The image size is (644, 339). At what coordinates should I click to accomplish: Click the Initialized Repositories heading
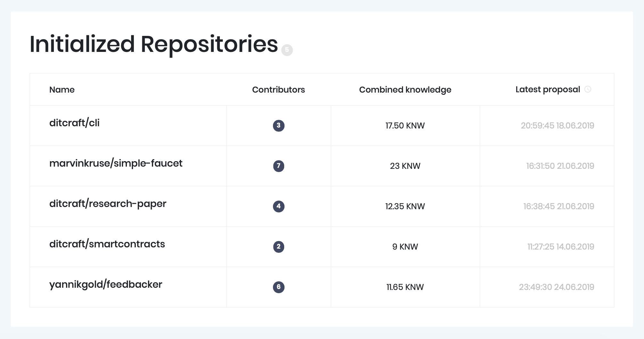(154, 45)
